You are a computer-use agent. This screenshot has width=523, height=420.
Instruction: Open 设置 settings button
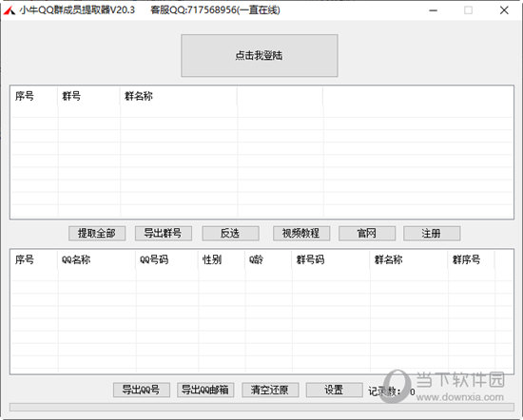click(334, 390)
